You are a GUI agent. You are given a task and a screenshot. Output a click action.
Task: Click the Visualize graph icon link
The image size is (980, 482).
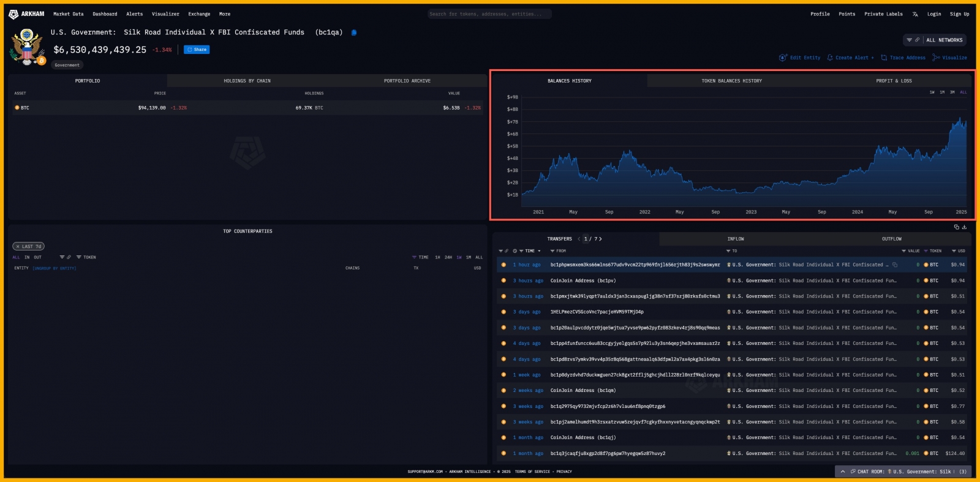pos(949,58)
